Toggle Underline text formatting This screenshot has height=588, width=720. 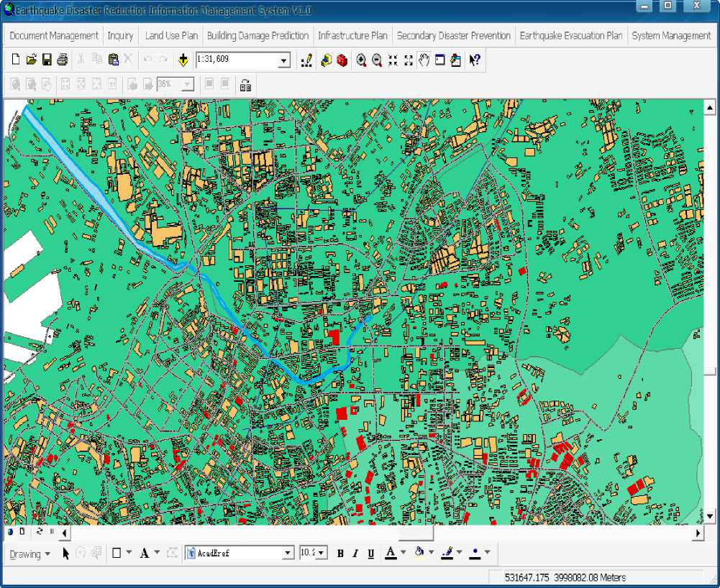coord(371,553)
